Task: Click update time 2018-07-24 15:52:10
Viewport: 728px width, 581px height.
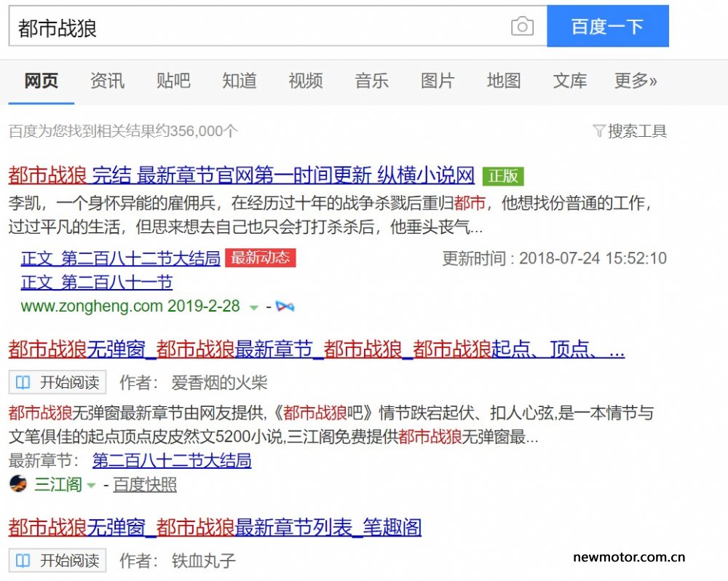Action: point(593,258)
